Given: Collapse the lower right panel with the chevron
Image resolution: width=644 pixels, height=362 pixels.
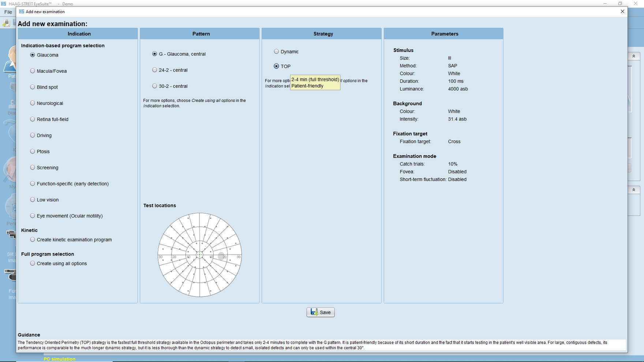Looking at the screenshot, I should point(634,189).
